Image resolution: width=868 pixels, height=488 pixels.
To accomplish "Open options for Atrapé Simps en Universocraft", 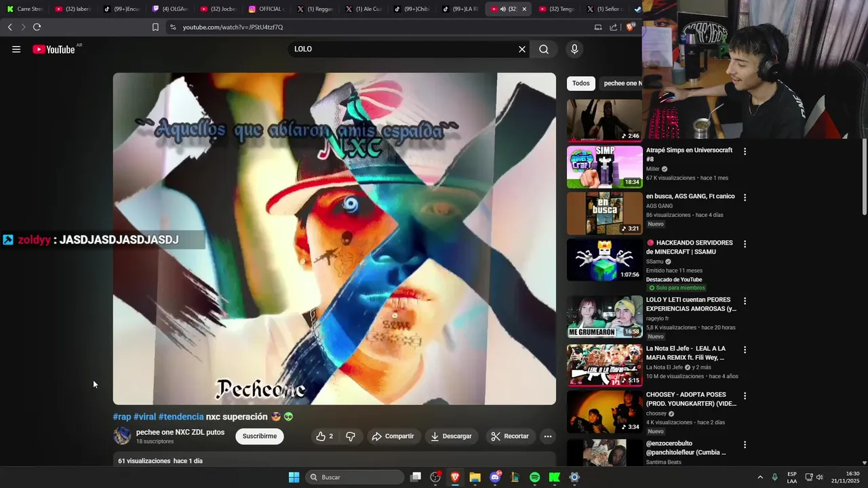I will tap(745, 152).
